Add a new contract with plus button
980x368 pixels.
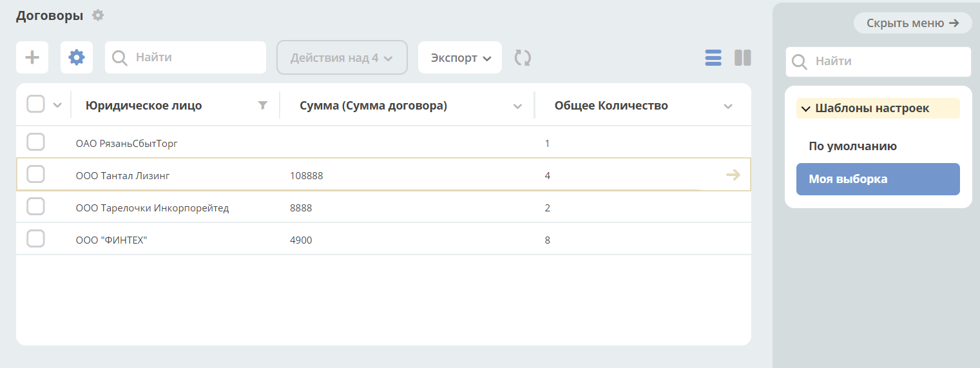click(32, 57)
